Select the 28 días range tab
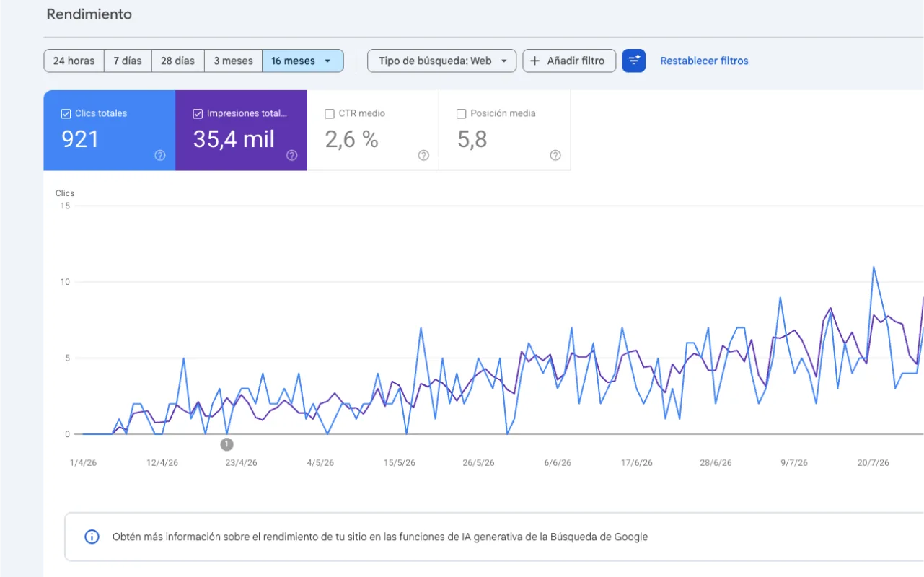The width and height of the screenshot is (924, 577). tap(177, 61)
